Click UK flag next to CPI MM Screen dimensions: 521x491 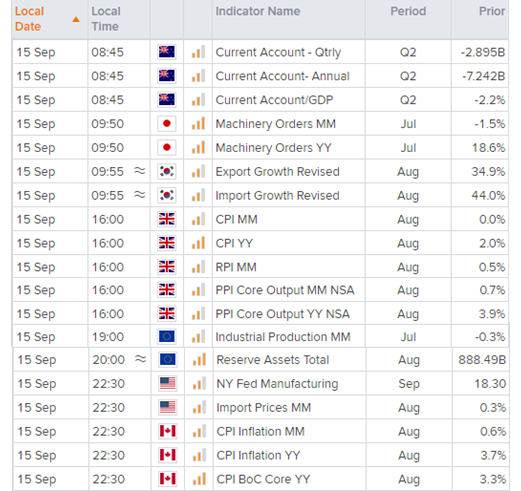pyautogui.click(x=167, y=219)
